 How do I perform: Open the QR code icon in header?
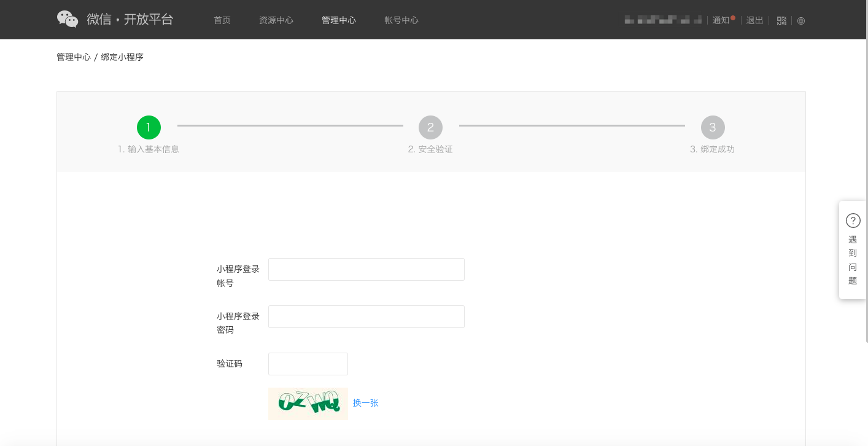click(781, 21)
